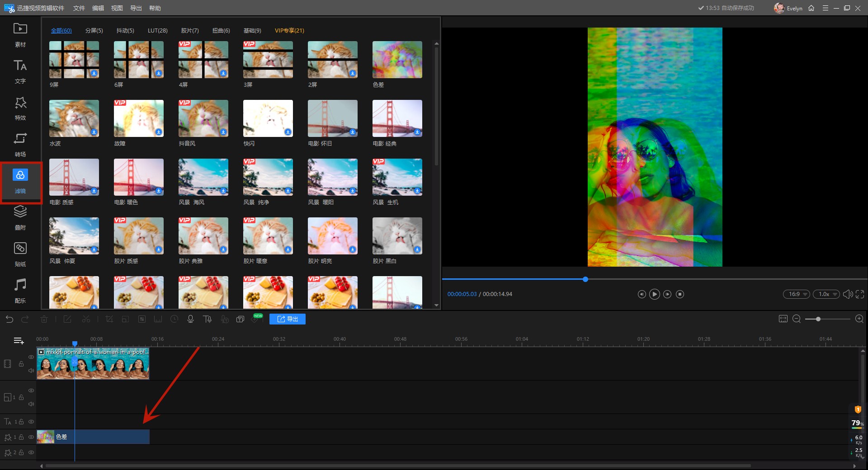Open the 导出 menu in menu bar
This screenshot has width=868, height=470.
(x=136, y=8)
